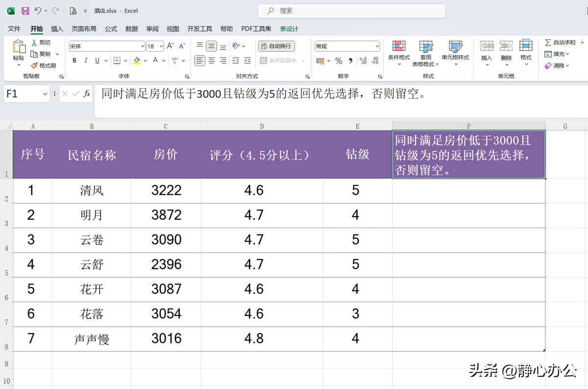
Task: Switch to the 公式 Formulas tab
Action: 111,29
